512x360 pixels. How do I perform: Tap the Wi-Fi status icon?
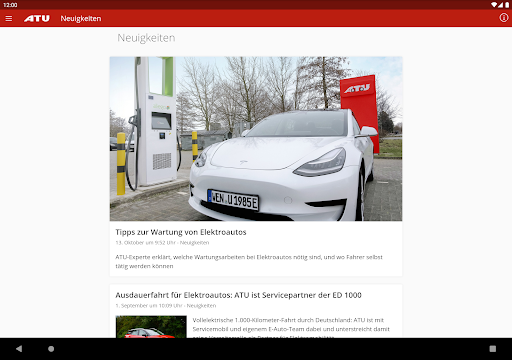(494, 5)
